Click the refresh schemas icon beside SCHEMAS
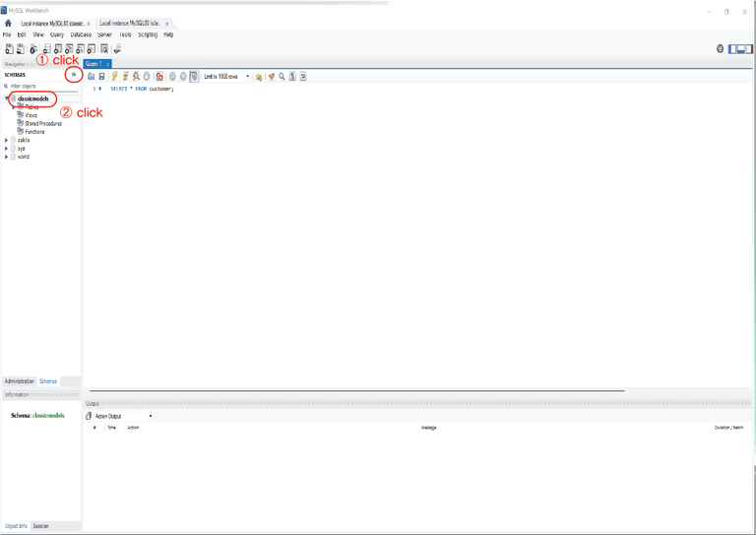 (74, 74)
